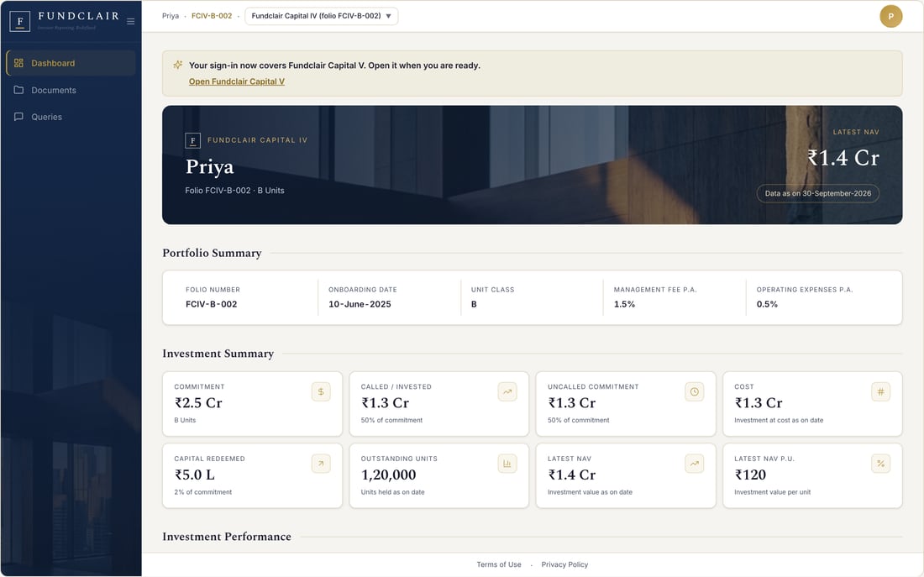Viewport: 924px width, 577px height.
Task: Click the 1,20,000 outstanding units value
Action: pyautogui.click(x=388, y=475)
